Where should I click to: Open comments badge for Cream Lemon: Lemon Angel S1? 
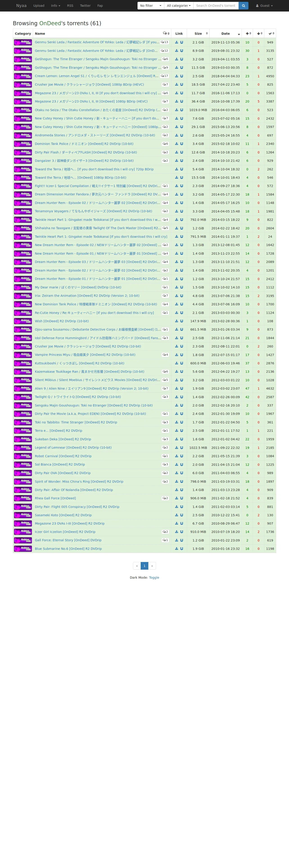pos(165,76)
